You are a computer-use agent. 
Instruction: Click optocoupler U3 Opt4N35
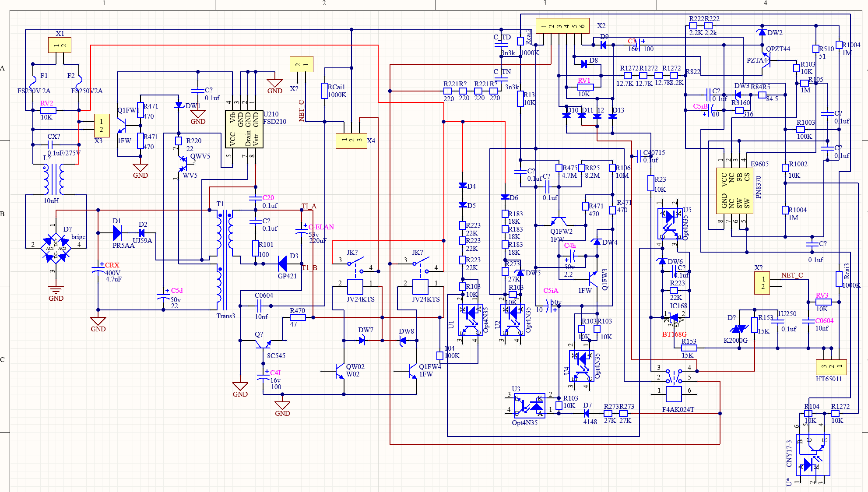(x=529, y=406)
